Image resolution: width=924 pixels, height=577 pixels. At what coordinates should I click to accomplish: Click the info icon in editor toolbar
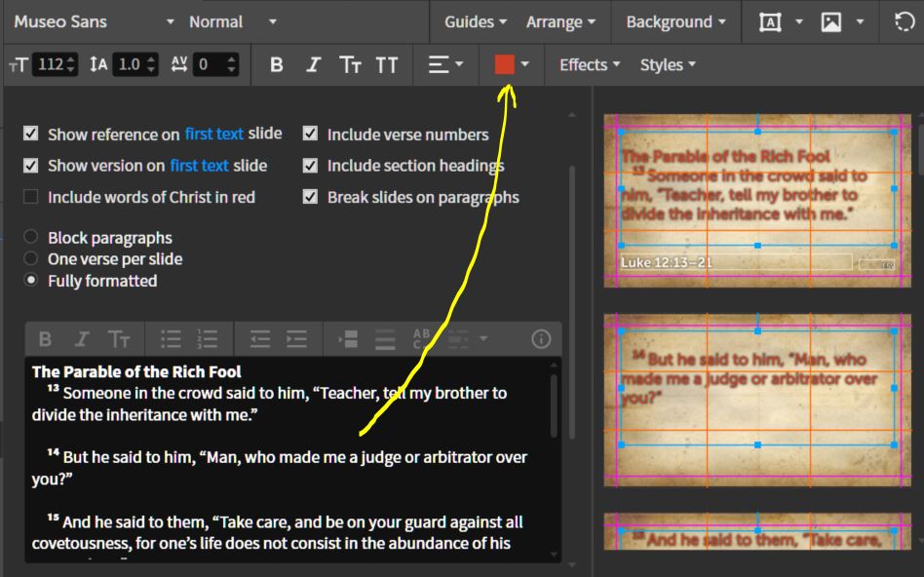coord(541,339)
